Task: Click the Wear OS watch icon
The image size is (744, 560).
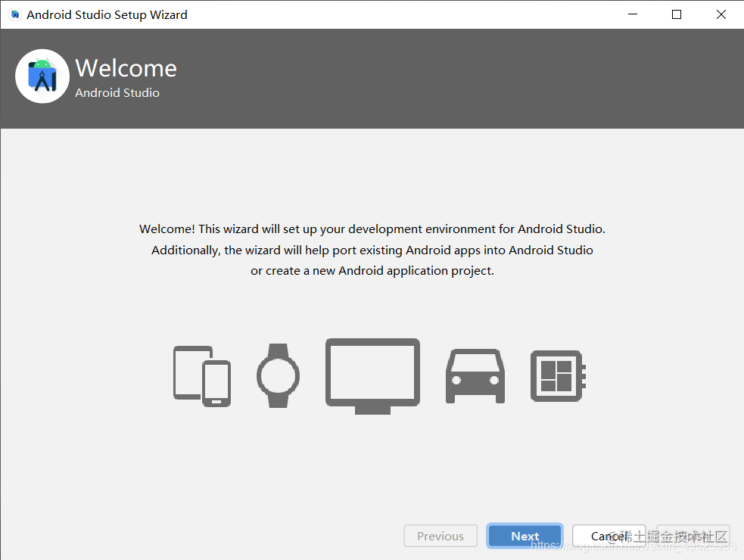Action: click(278, 375)
